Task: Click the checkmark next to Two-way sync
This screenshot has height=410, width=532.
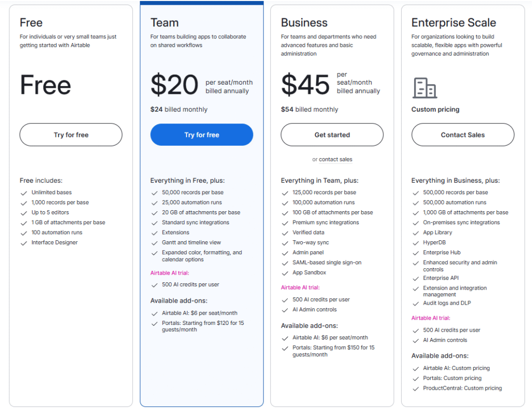Action: pos(285,243)
